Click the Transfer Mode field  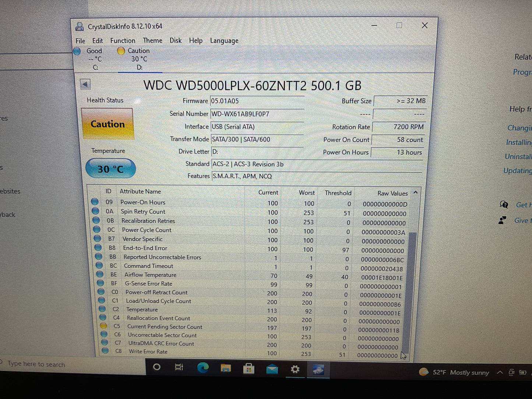[x=257, y=140]
